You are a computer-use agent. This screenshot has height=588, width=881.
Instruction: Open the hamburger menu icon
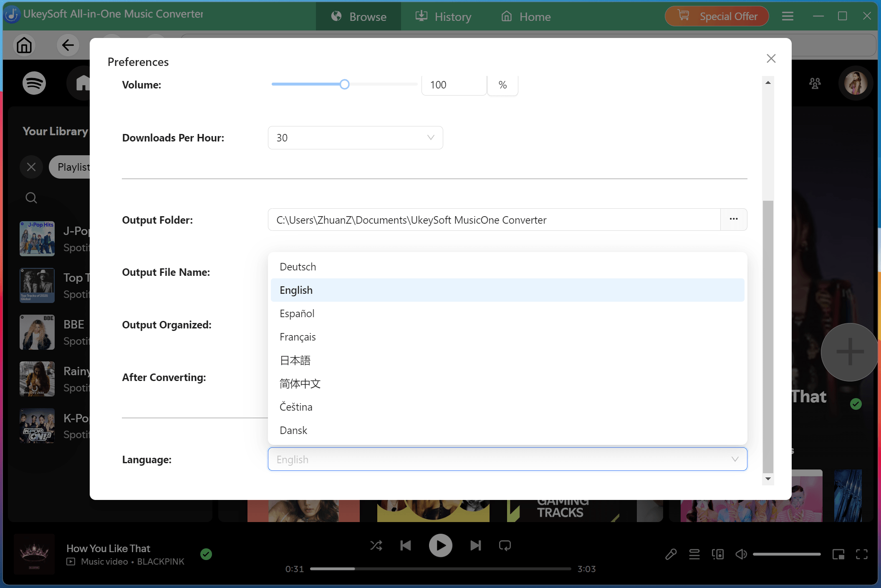[x=788, y=16]
